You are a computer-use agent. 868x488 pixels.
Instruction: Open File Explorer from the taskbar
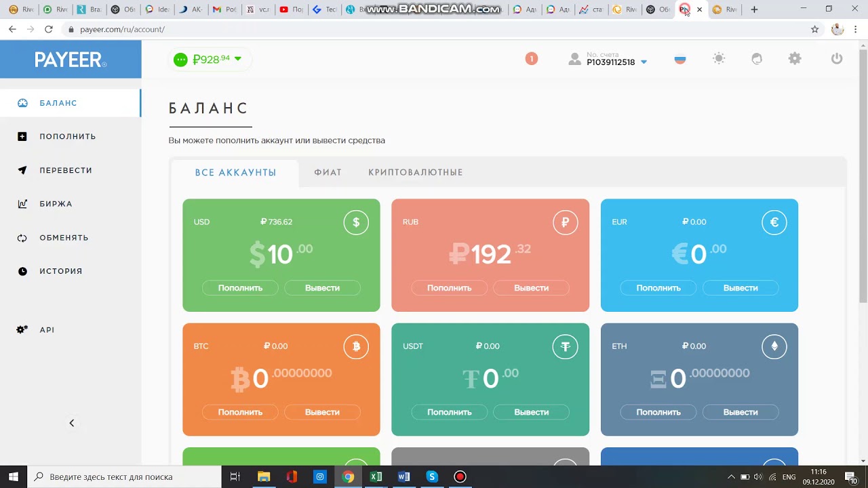[263, 476]
